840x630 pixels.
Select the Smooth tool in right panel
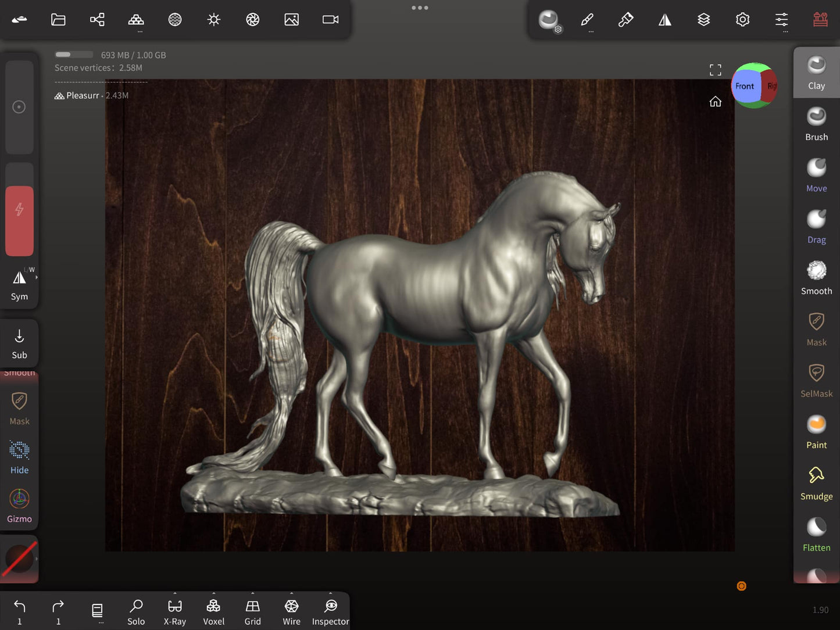click(x=816, y=278)
